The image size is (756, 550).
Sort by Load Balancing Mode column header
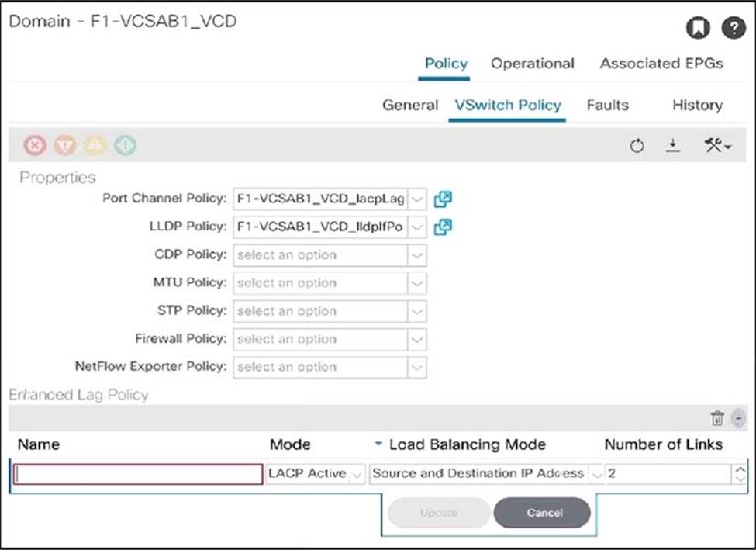pos(467,444)
